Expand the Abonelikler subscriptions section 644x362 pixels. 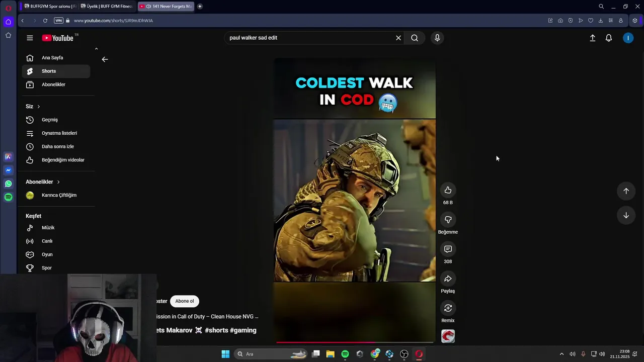click(x=43, y=182)
